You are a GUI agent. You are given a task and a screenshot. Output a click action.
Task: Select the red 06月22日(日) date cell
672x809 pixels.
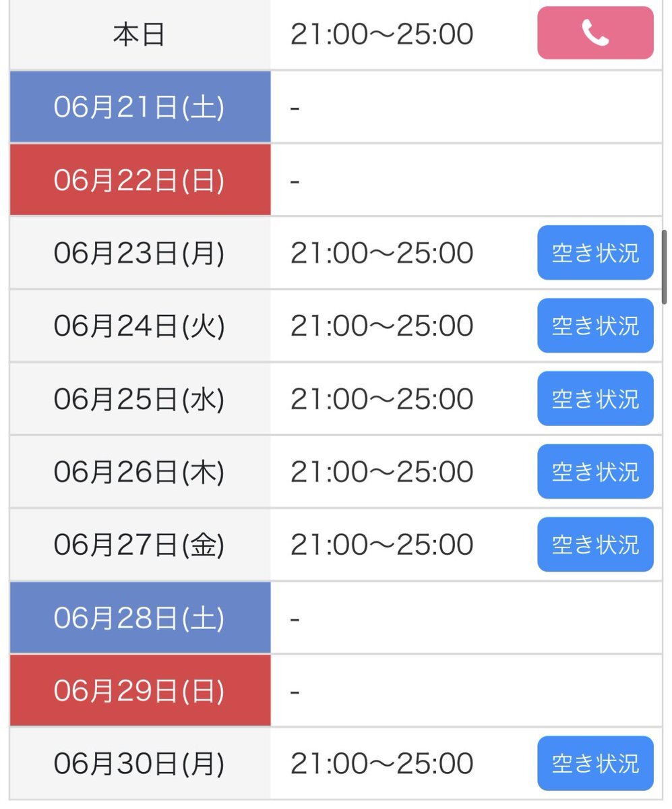click(x=140, y=180)
